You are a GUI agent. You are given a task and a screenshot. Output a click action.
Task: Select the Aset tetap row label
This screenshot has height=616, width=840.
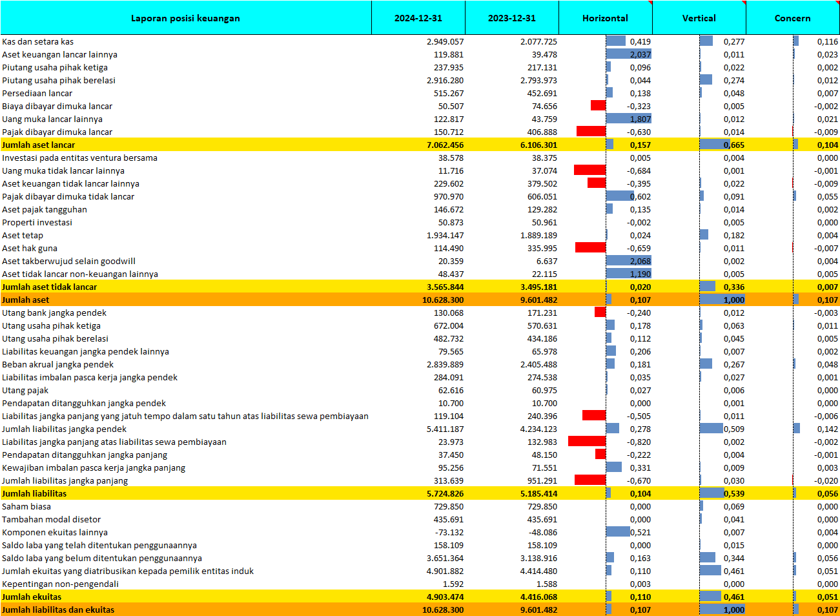coord(23,236)
